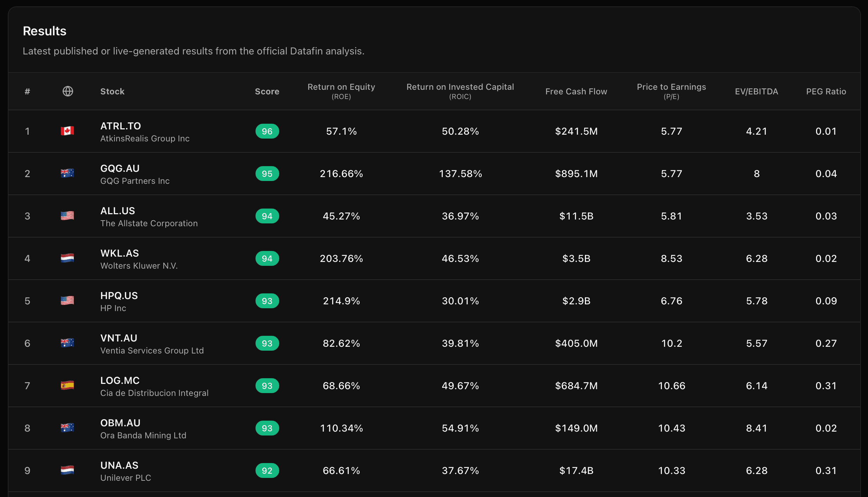Sort by Free Cash Flow header
868x497 pixels.
coord(576,92)
